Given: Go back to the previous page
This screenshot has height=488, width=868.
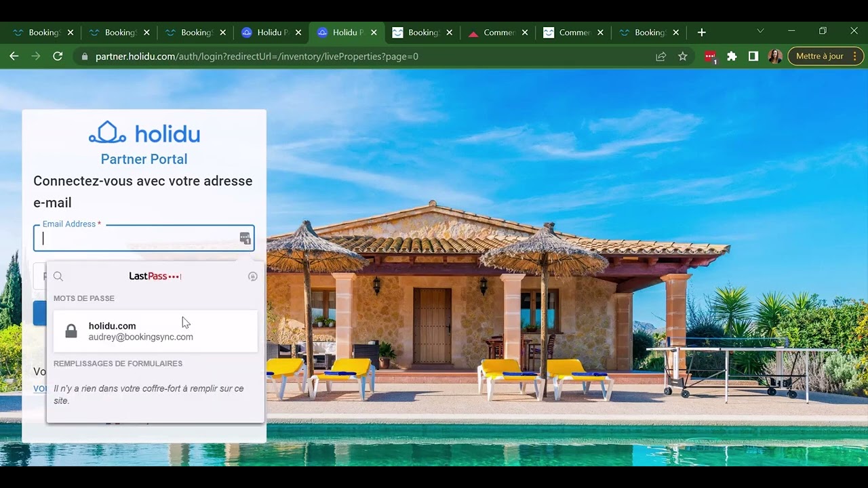Looking at the screenshot, I should (14, 56).
